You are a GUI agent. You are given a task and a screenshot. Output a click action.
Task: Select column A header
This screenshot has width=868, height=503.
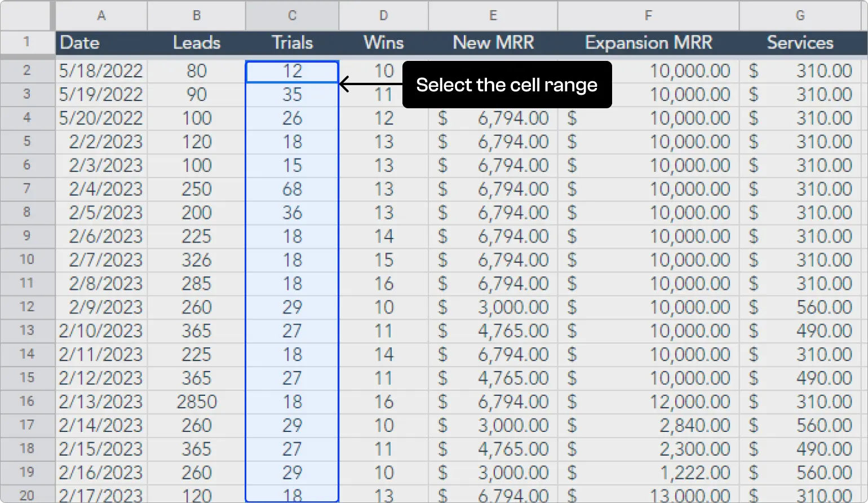point(101,16)
